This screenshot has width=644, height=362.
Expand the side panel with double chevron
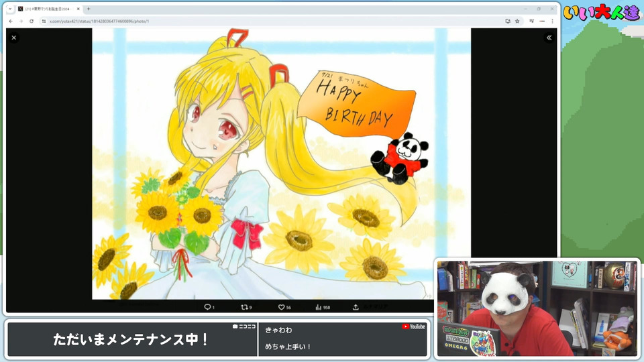tap(549, 38)
